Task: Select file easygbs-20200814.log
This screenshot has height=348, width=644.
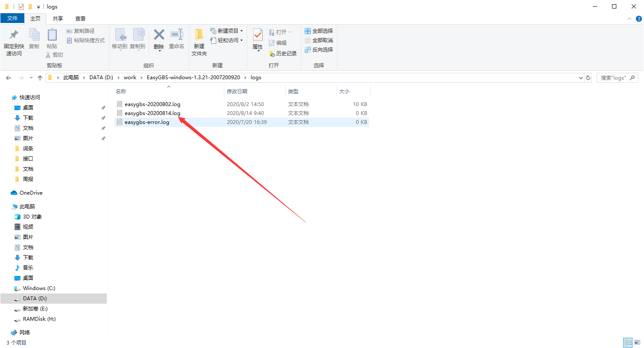Action: click(x=241, y=113)
